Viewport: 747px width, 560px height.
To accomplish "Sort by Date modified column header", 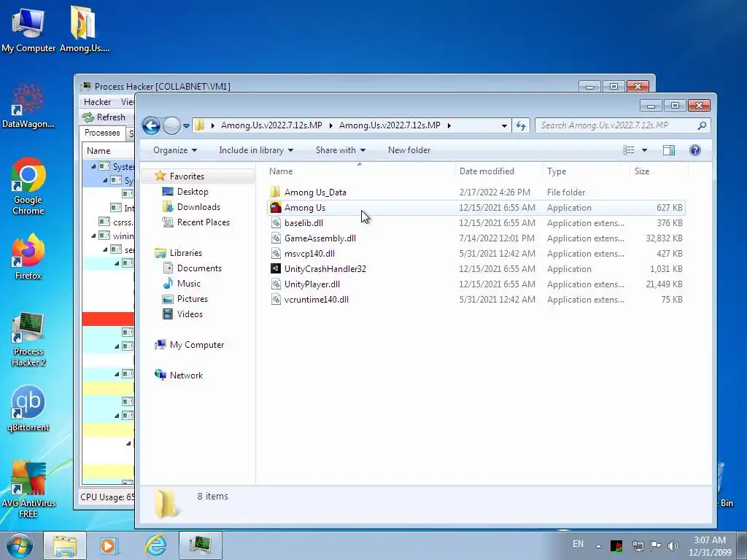I will 498,171.
